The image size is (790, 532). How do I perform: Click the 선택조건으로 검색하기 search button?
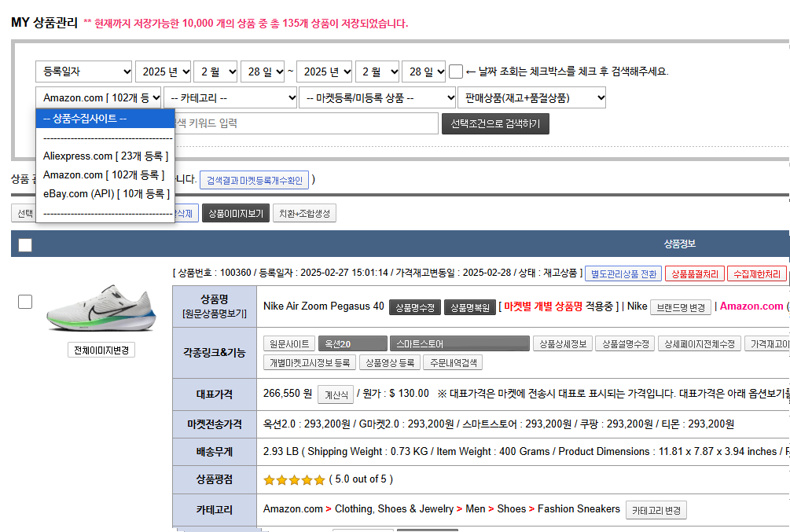pos(495,124)
